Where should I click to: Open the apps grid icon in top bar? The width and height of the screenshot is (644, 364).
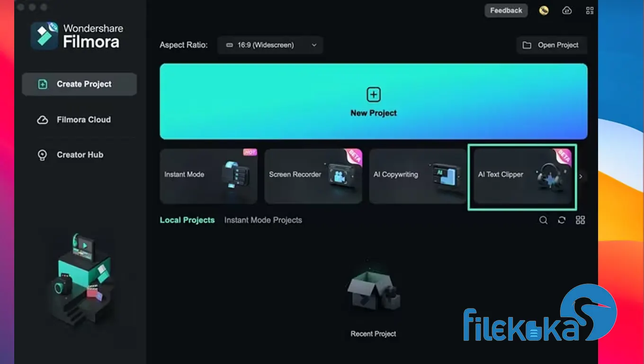point(590,10)
